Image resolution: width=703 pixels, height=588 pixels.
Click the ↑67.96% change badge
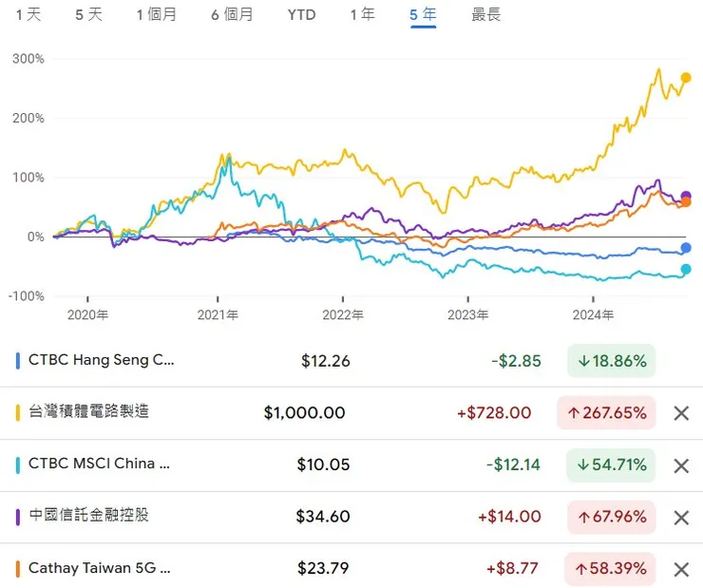(612, 517)
